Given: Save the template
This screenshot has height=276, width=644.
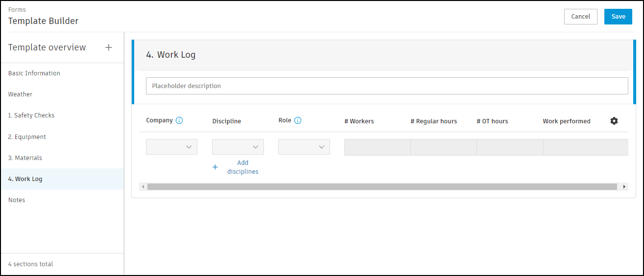Looking at the screenshot, I should coord(618,17).
